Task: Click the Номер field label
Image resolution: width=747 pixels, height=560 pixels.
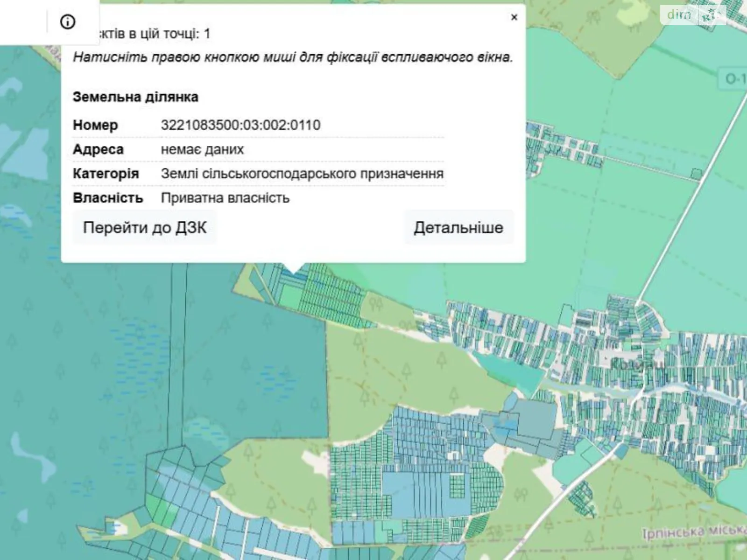Action: tap(95, 125)
